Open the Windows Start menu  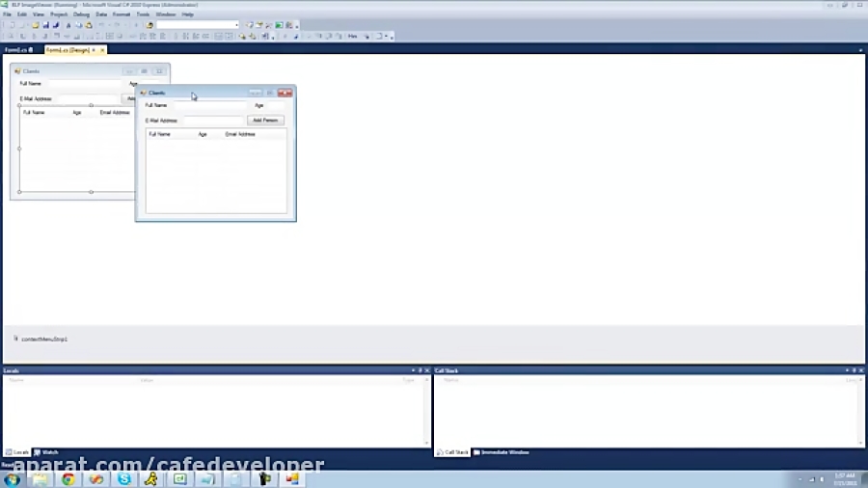[x=13, y=479]
